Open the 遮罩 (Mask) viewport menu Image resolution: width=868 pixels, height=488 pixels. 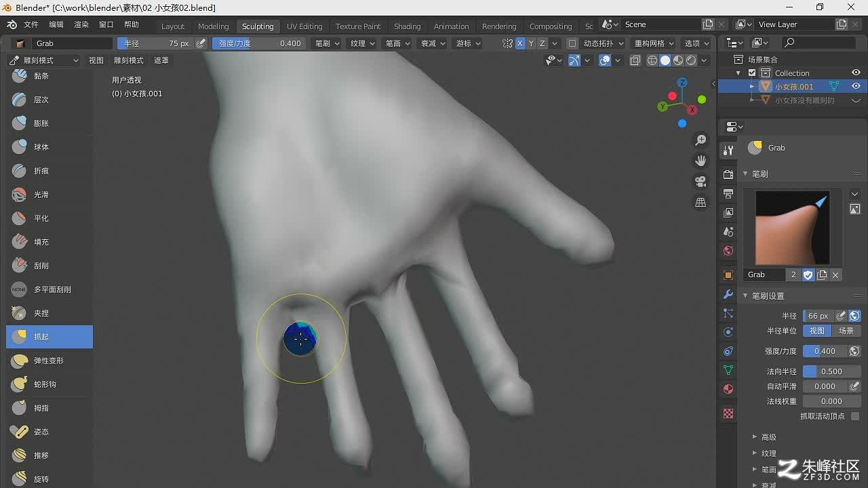click(161, 60)
